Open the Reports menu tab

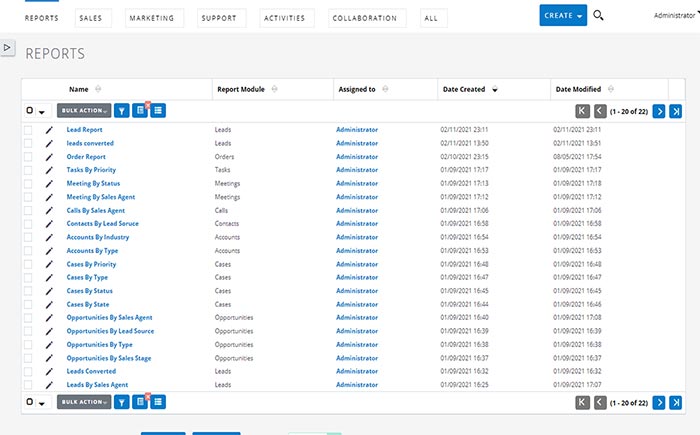[x=42, y=18]
